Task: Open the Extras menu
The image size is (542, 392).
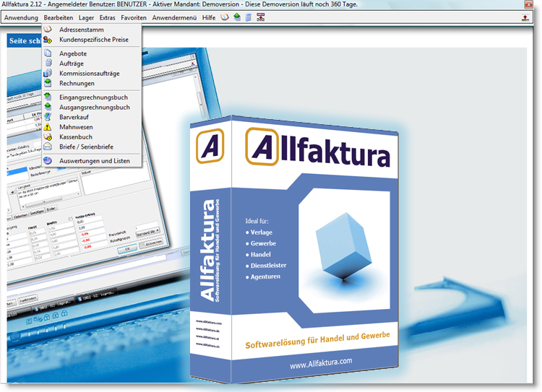Action: pos(107,17)
